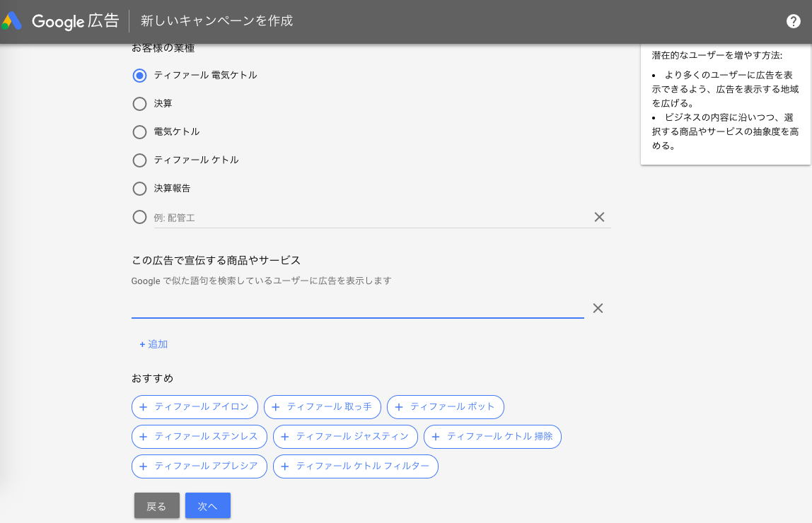Add suggestion ティファール アイロン
This screenshot has width=812, height=523.
coord(195,407)
